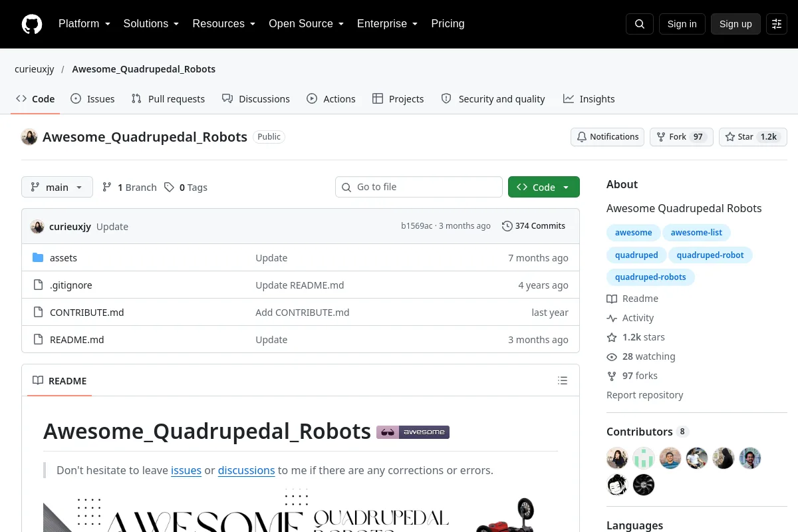Click the tag icon near 0 Tags
798x532 pixels.
[x=170, y=188]
